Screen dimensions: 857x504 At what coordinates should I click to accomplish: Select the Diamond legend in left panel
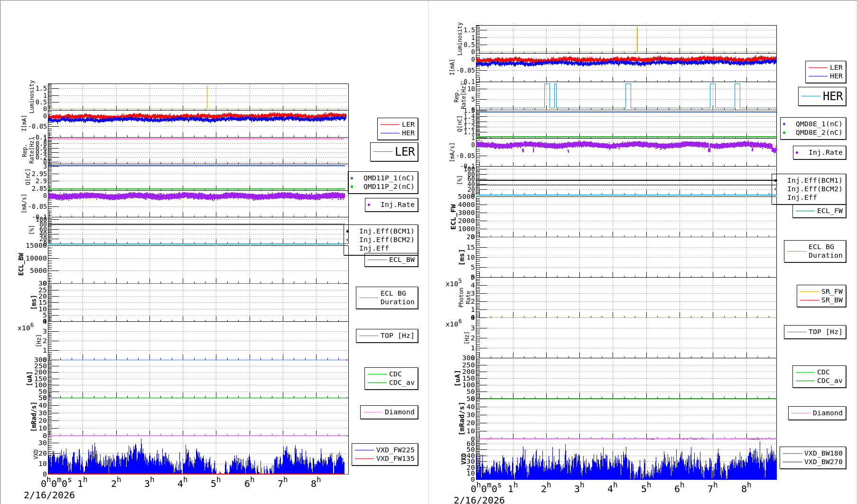tap(390, 412)
